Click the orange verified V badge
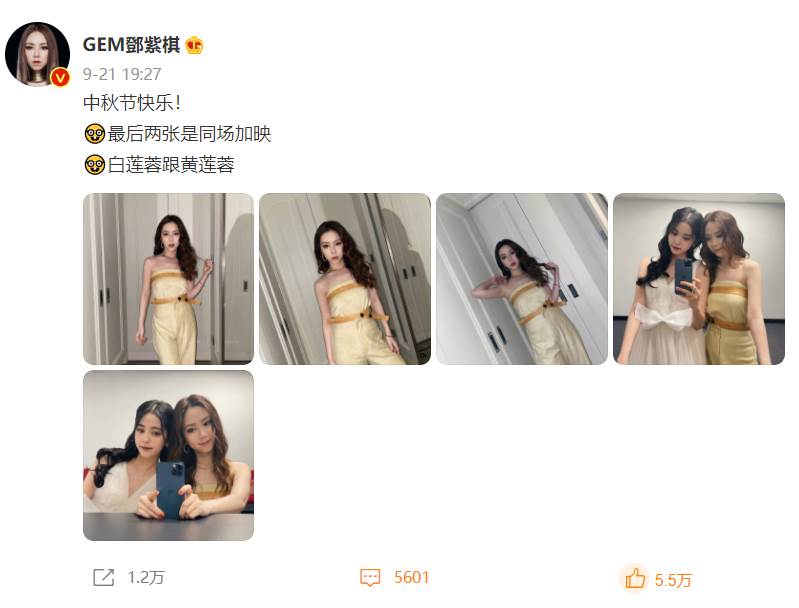 pyautogui.click(x=60, y=77)
